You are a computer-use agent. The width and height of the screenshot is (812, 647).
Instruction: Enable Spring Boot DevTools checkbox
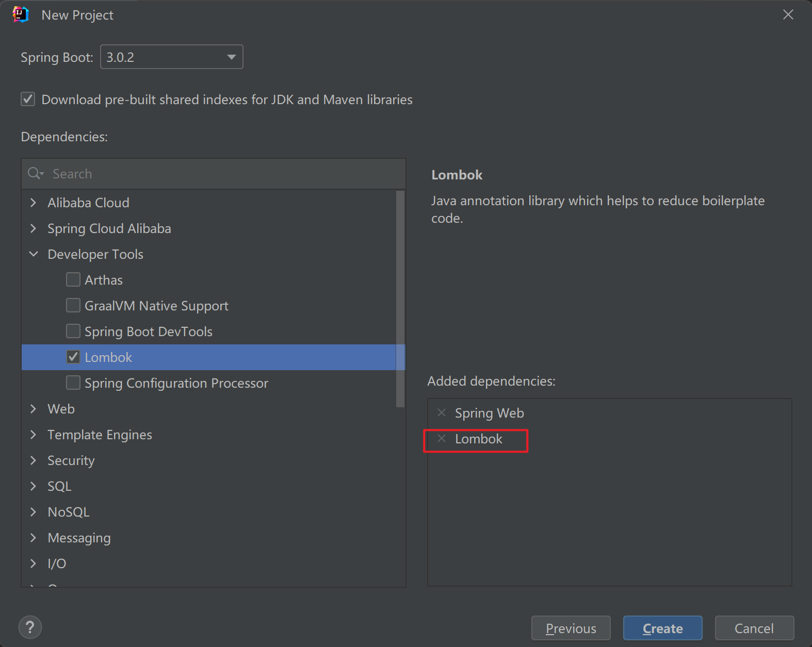click(73, 331)
